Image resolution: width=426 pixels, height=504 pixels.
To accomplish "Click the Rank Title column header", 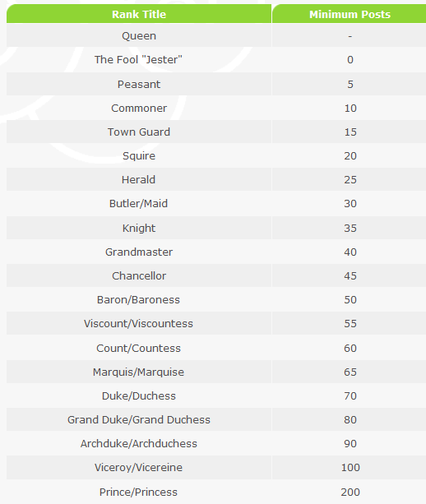I will (x=139, y=14).
